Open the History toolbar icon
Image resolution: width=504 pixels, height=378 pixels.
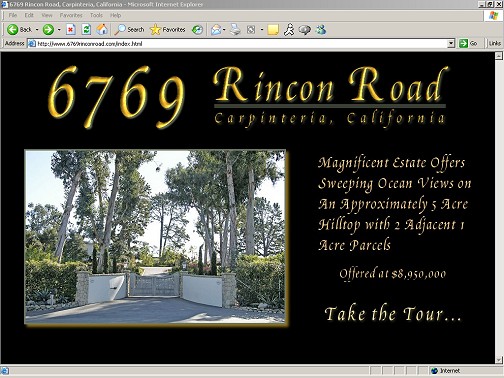(x=197, y=30)
